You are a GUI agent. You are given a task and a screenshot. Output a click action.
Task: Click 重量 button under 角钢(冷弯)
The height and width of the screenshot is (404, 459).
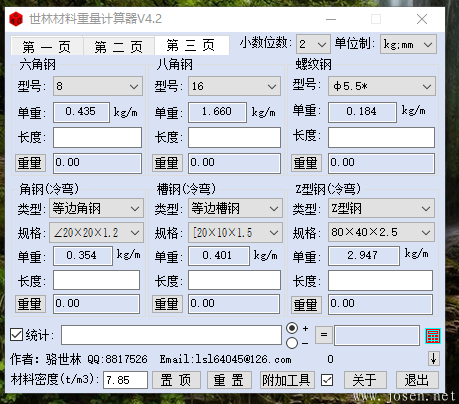click(30, 304)
